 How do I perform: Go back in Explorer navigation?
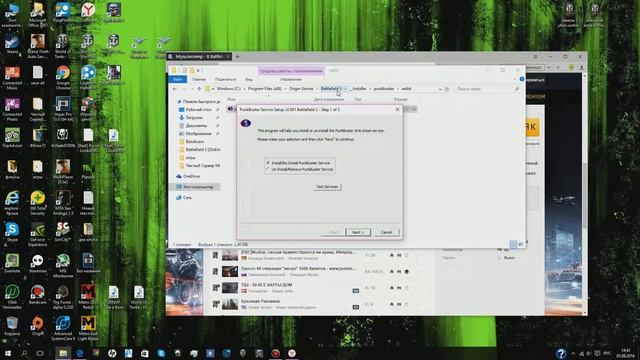[x=175, y=89]
